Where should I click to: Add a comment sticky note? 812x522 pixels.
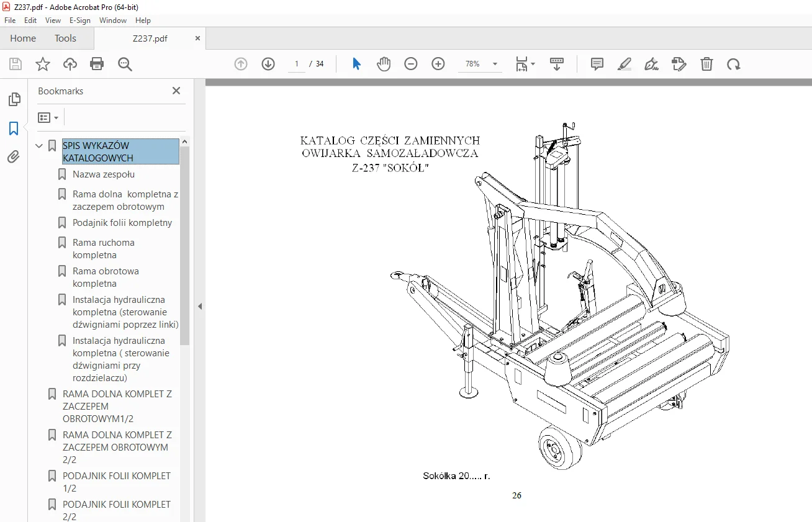click(x=597, y=64)
